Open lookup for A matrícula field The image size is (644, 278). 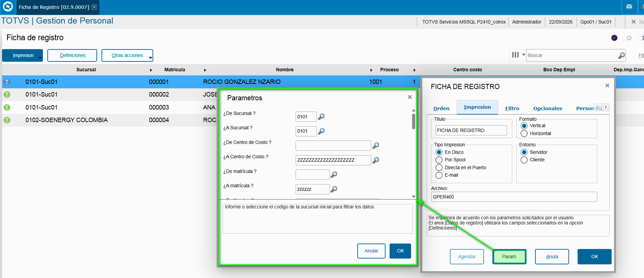(x=334, y=189)
